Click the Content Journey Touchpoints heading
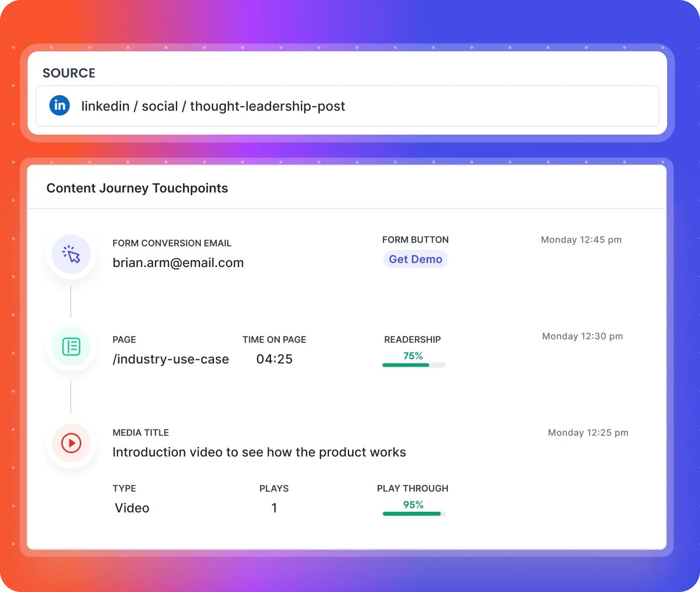Image resolution: width=700 pixels, height=592 pixels. tap(137, 188)
